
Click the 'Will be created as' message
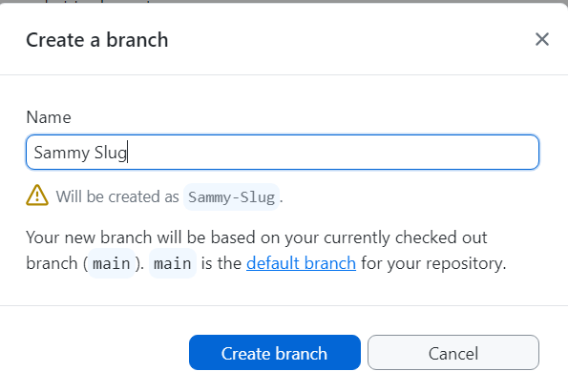point(117,196)
